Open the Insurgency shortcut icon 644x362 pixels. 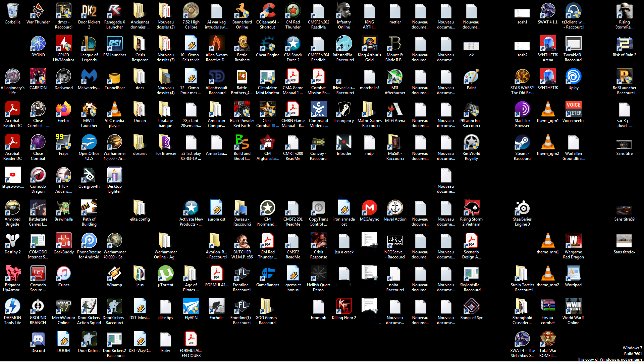pyautogui.click(x=344, y=112)
